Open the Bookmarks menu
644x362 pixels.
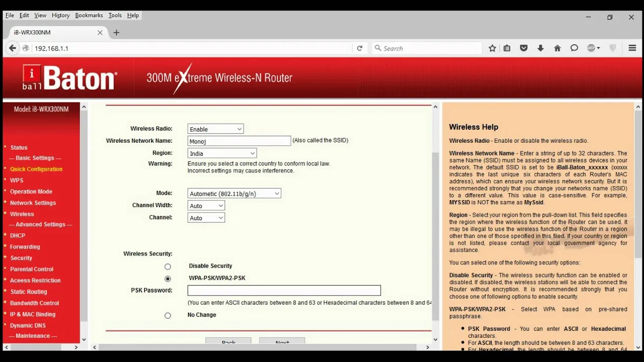(89, 15)
